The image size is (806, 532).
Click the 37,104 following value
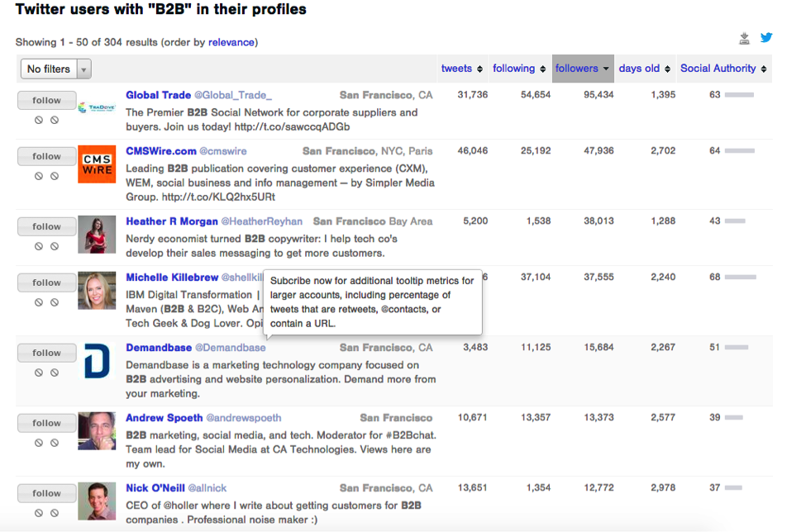click(x=536, y=278)
